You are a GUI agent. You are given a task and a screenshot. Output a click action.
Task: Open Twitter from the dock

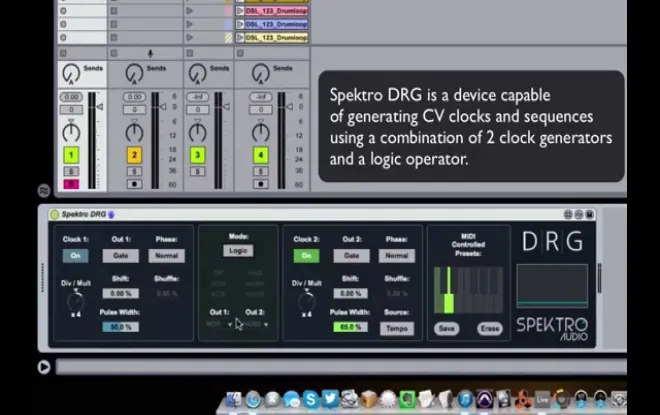point(330,398)
